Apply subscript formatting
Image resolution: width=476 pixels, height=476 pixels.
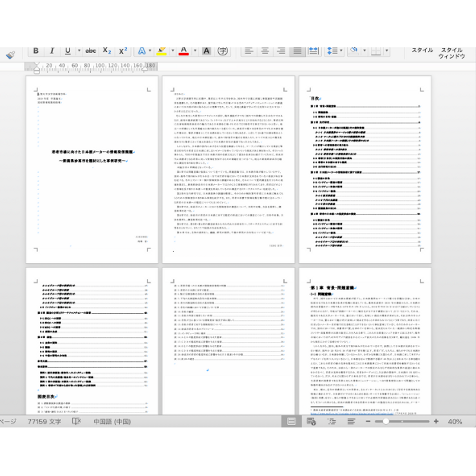(x=107, y=51)
